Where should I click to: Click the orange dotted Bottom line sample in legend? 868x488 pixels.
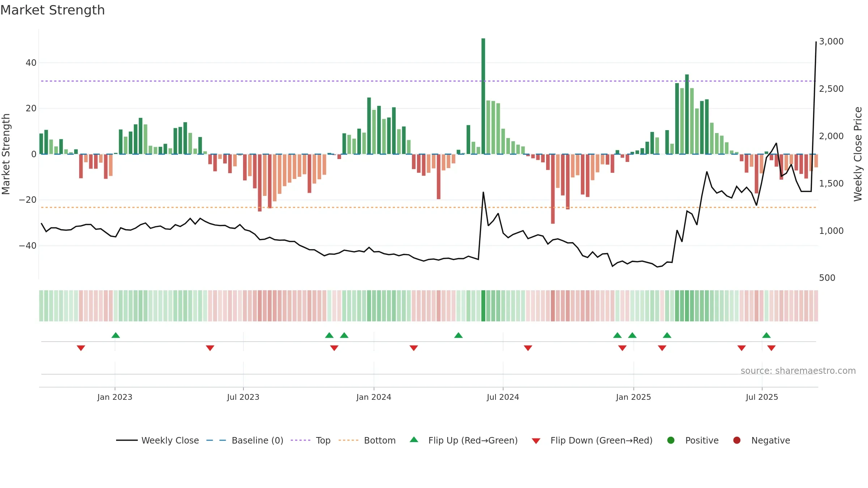point(348,440)
